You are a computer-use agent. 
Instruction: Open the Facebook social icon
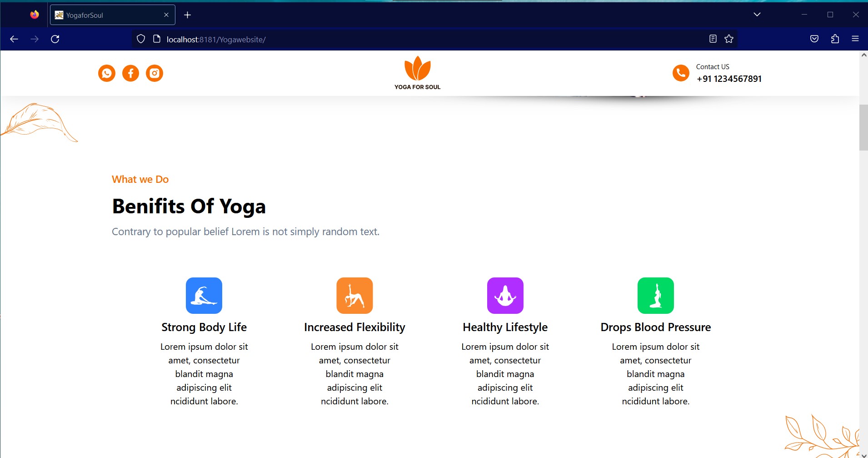131,73
